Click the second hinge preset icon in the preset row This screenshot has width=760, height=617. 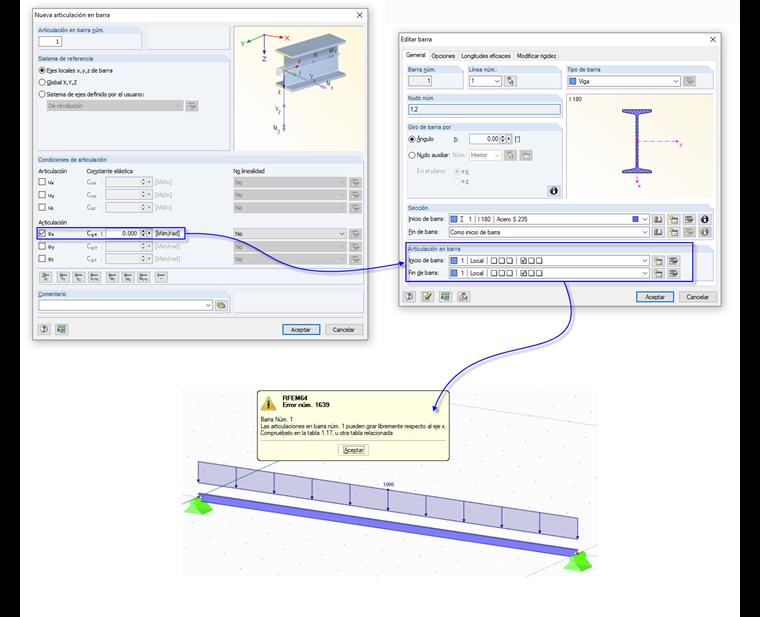point(63,277)
